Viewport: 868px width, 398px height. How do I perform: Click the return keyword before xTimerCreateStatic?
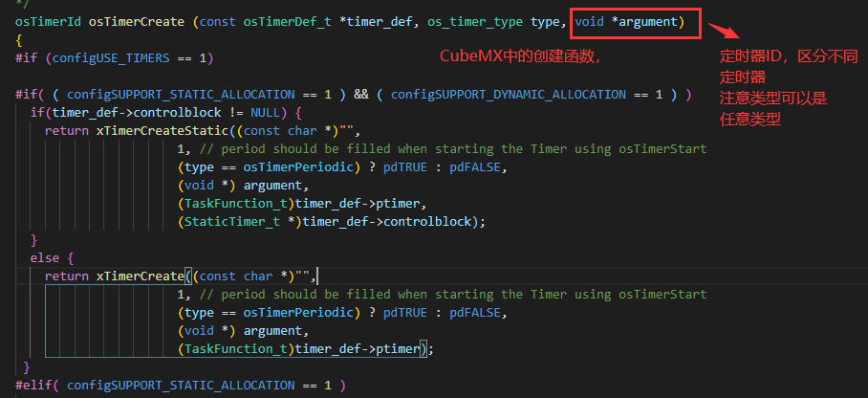pos(66,131)
